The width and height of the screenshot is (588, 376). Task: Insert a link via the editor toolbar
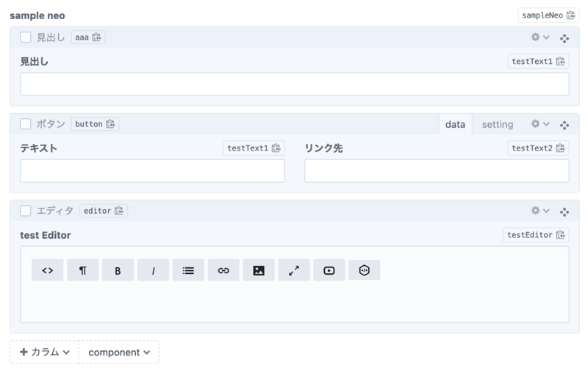tap(223, 270)
